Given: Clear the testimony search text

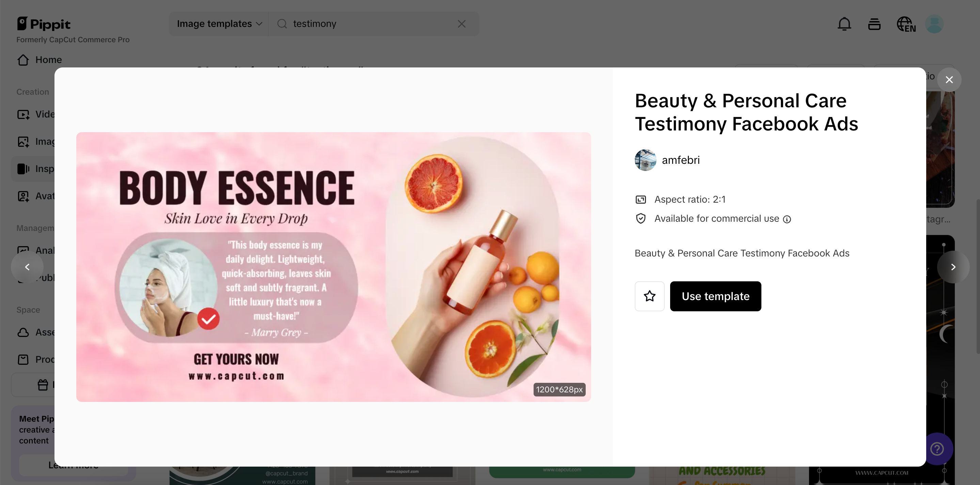Looking at the screenshot, I should coord(461,24).
